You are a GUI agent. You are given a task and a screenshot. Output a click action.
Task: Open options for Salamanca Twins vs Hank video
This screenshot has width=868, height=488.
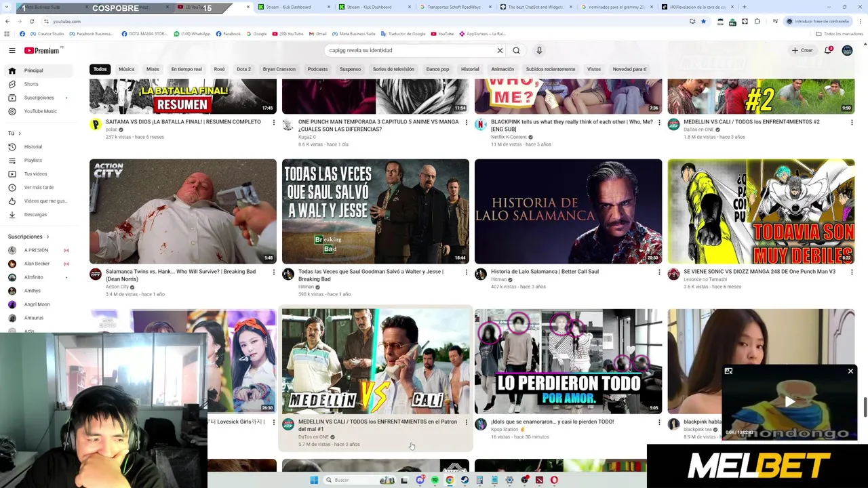(x=274, y=272)
